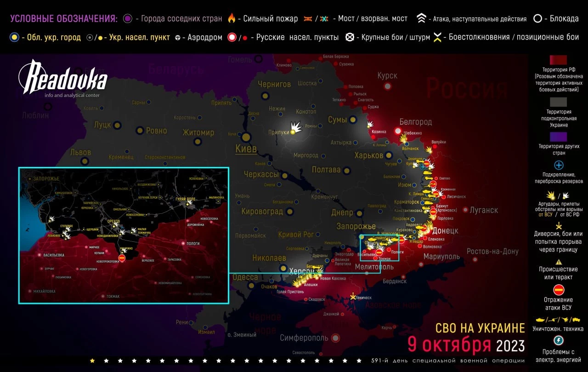Click the yellow star in the bottom row
Viewport: 588px width, 372px height.
click(x=92, y=361)
